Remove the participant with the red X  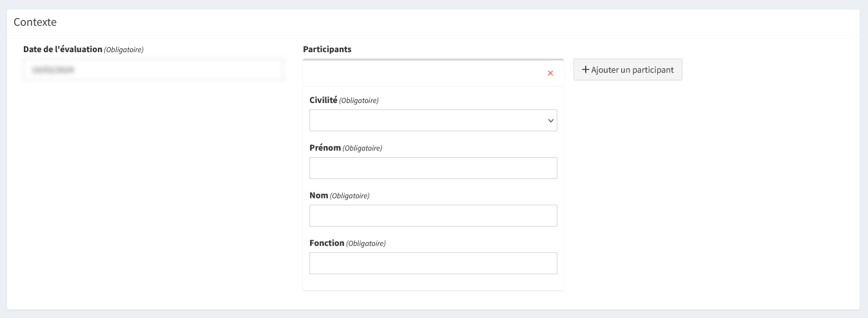point(550,73)
